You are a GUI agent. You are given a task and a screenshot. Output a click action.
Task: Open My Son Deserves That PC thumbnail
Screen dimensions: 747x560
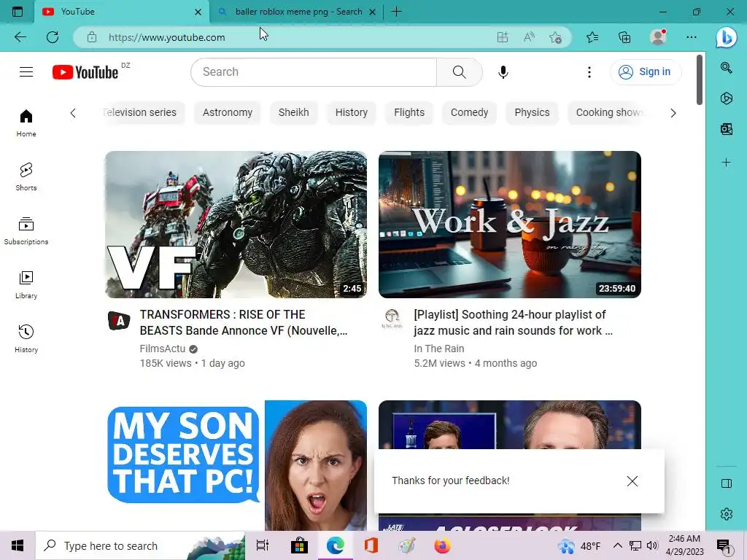[x=236, y=465]
